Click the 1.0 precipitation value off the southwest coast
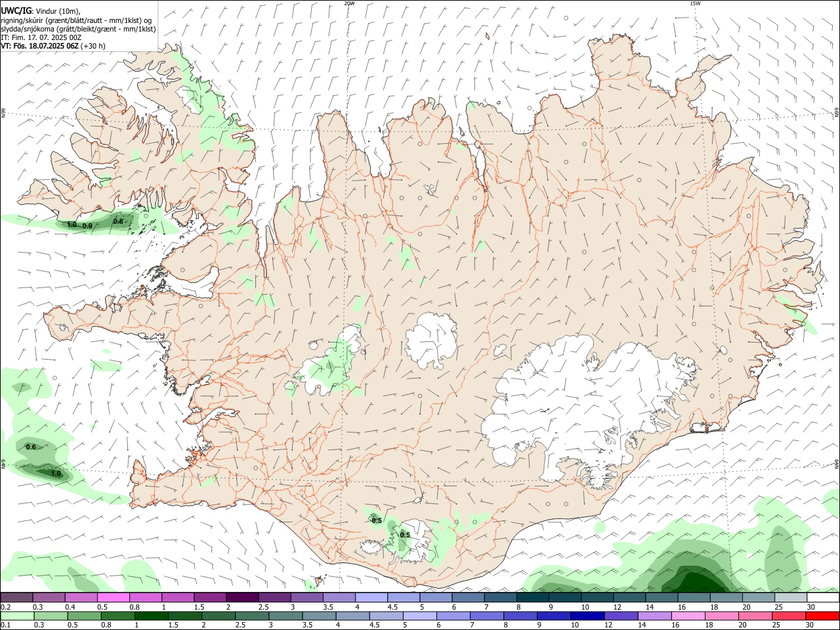 click(56, 473)
